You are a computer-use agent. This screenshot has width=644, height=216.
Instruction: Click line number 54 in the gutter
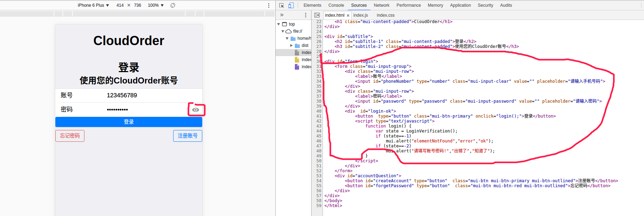(x=319, y=181)
